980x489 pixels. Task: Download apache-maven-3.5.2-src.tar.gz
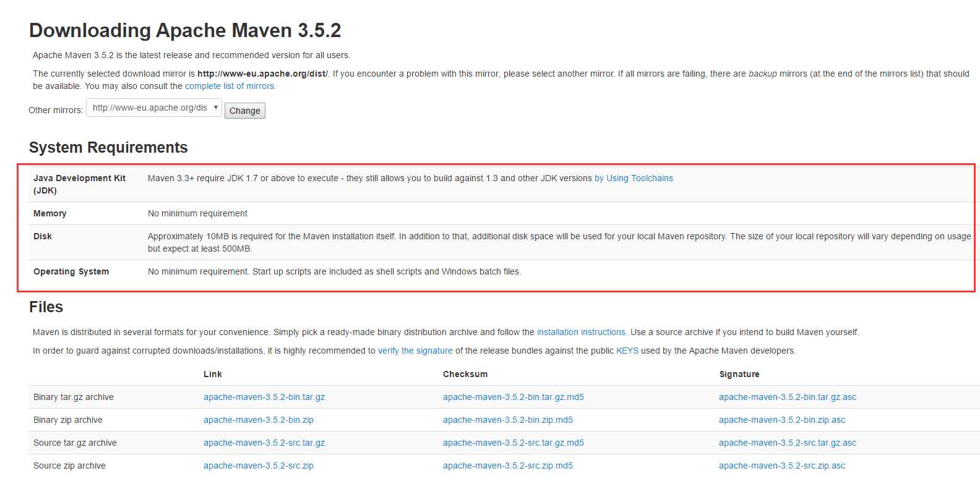264,443
